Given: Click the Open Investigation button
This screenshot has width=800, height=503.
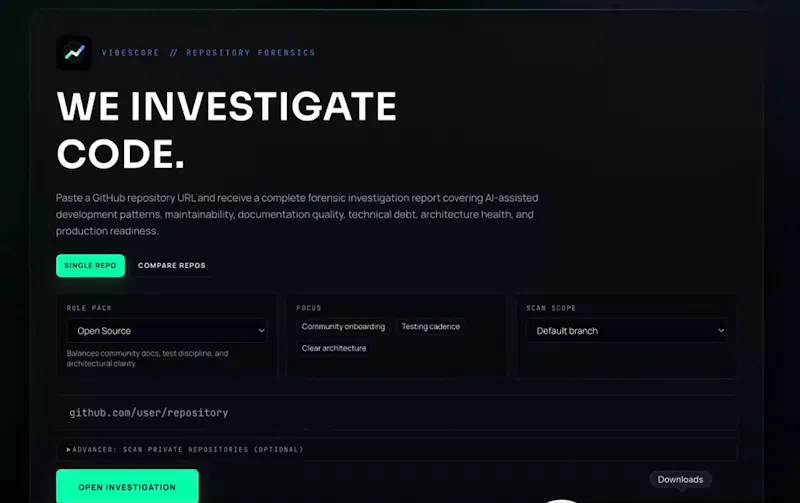Looking at the screenshot, I should coord(127,487).
